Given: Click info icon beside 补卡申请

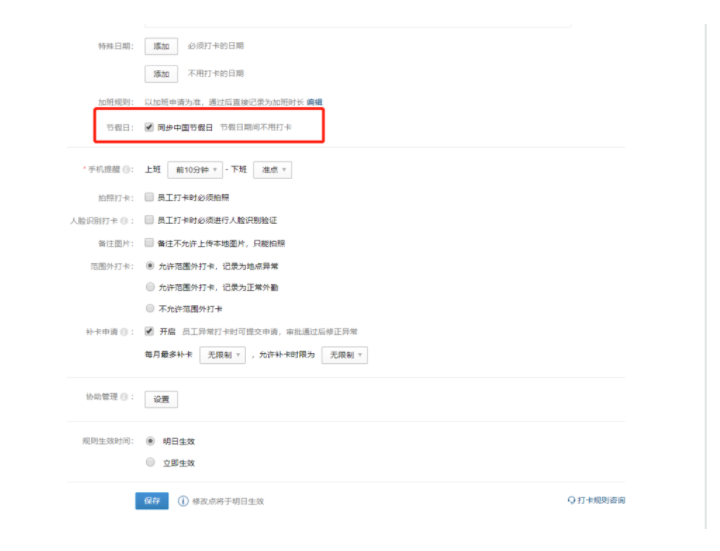Looking at the screenshot, I should click(124, 332).
